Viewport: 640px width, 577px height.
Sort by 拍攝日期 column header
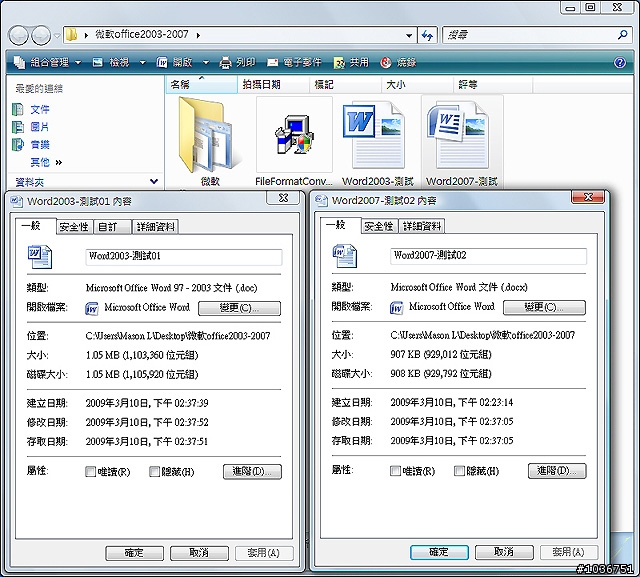273,84
